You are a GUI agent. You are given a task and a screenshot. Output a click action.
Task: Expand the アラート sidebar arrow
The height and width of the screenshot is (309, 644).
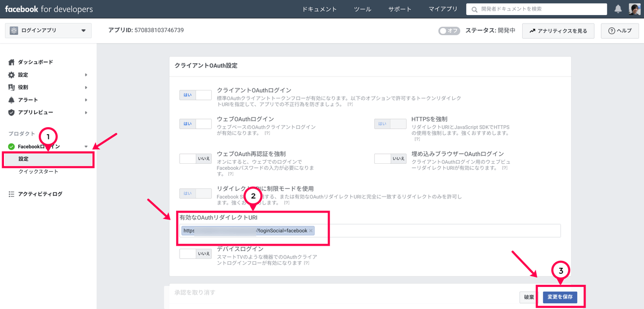(x=86, y=100)
